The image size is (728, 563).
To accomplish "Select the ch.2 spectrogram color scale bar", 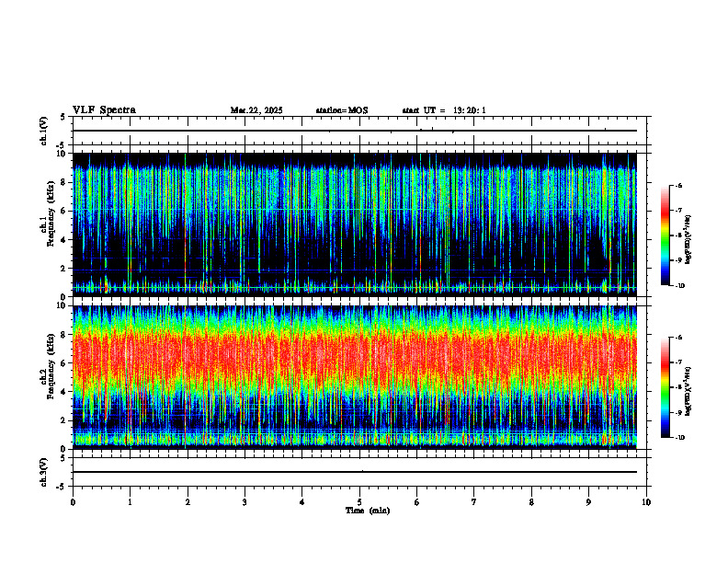I will click(x=665, y=387).
